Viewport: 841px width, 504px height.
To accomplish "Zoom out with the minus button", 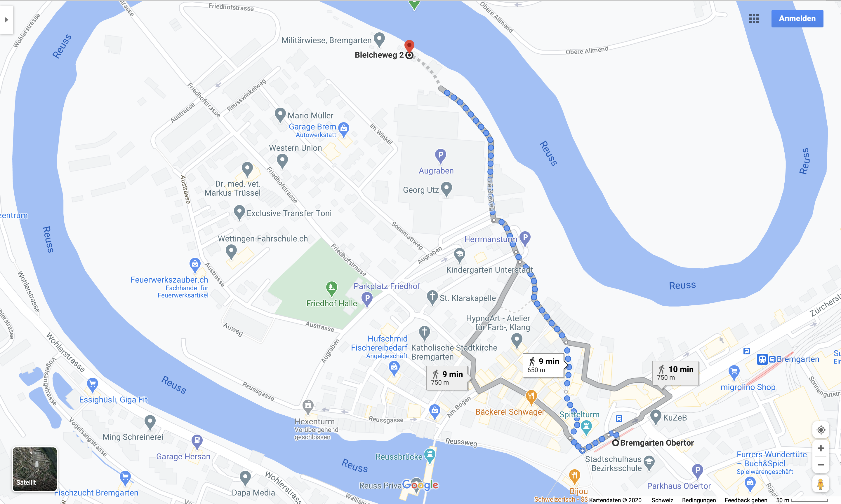I will (x=821, y=465).
